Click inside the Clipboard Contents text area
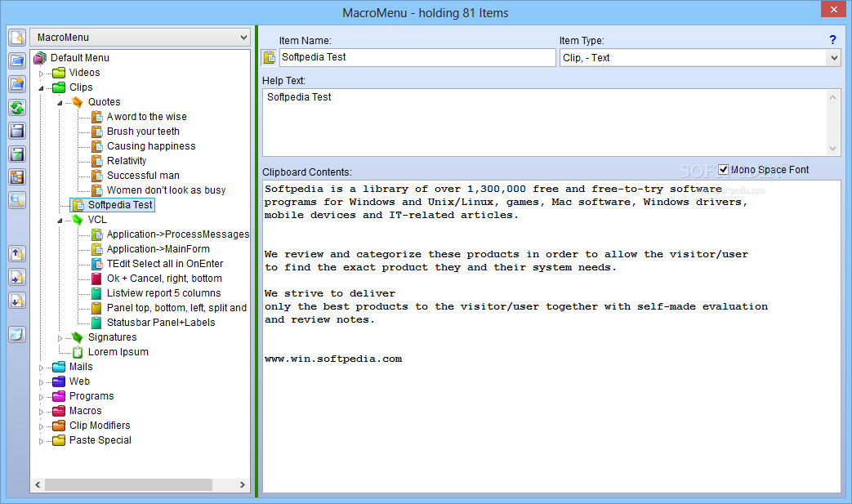The image size is (852, 504). [551, 337]
